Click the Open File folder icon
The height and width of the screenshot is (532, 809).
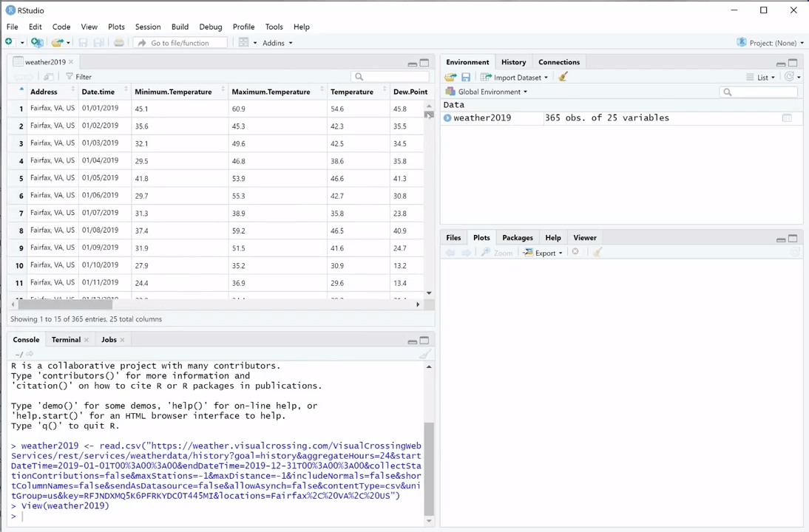[x=57, y=43]
